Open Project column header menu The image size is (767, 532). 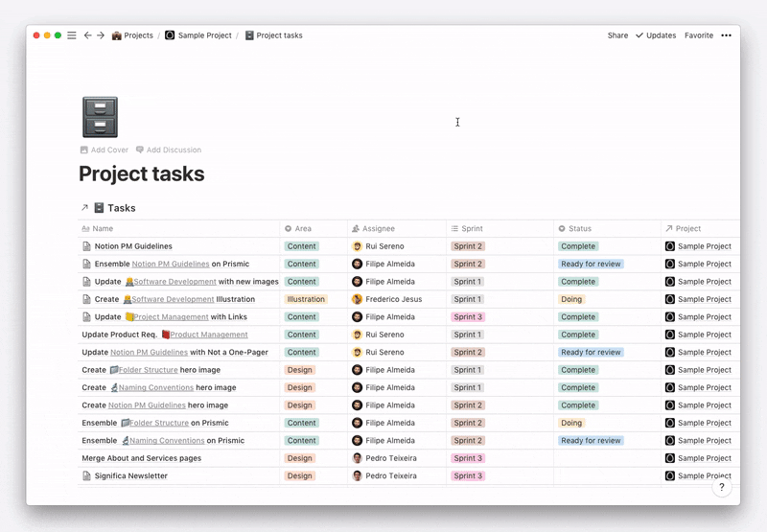pos(701,228)
